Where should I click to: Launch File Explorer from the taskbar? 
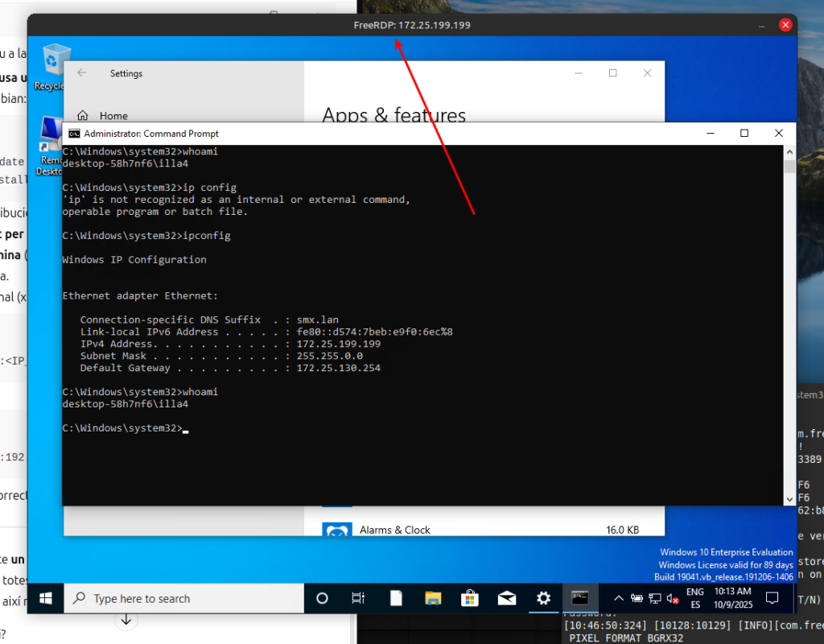coord(433,598)
